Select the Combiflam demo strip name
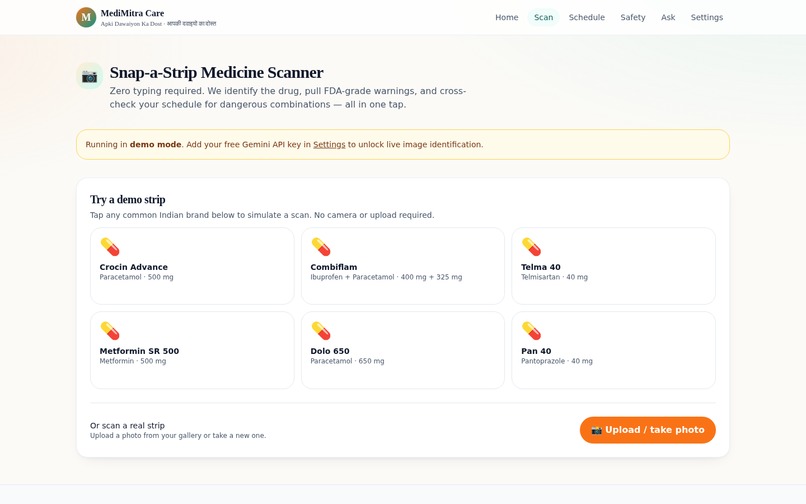The height and width of the screenshot is (504, 806). point(334,267)
